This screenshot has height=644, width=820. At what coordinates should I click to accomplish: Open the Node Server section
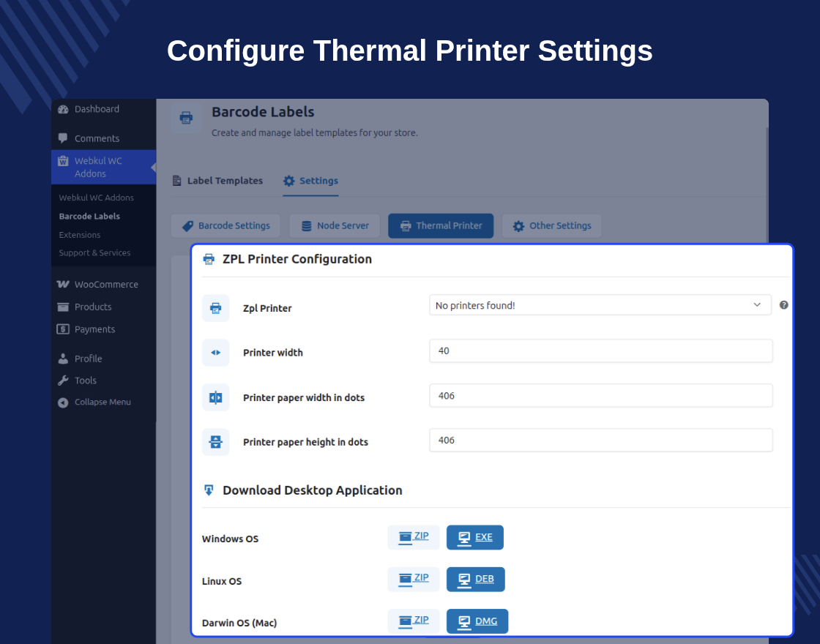point(335,226)
